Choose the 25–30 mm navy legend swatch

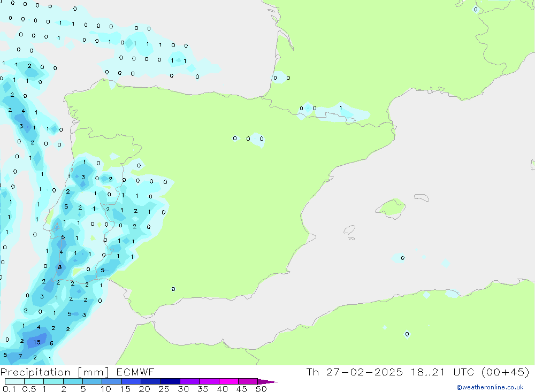point(170,381)
